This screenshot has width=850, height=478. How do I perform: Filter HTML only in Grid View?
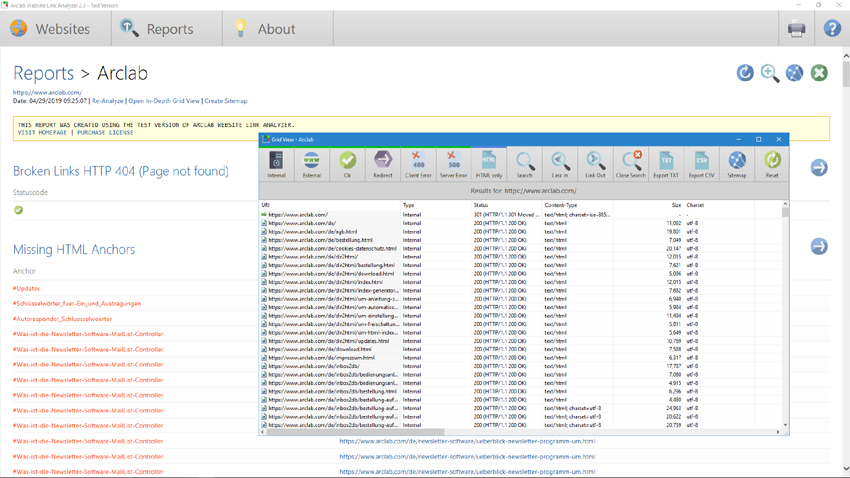(489, 164)
